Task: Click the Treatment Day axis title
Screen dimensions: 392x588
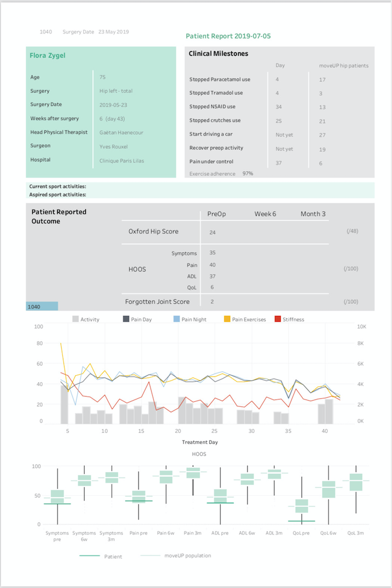Action: point(200,442)
